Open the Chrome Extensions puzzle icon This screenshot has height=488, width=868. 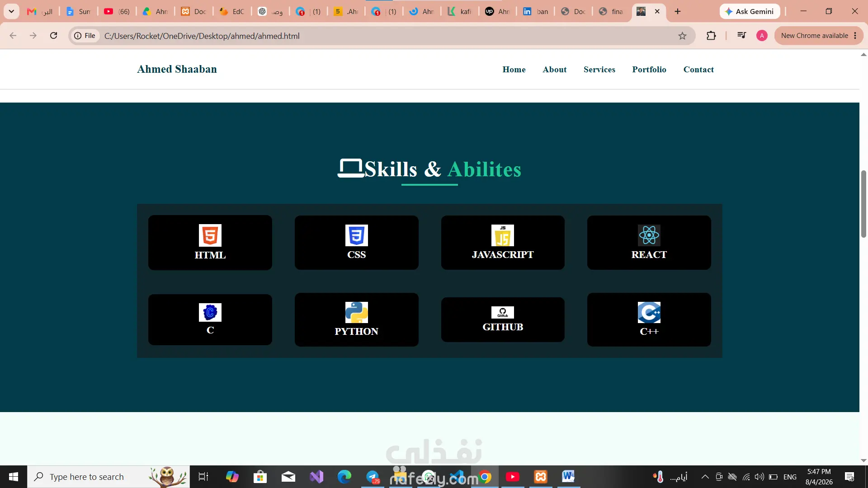[x=711, y=36]
